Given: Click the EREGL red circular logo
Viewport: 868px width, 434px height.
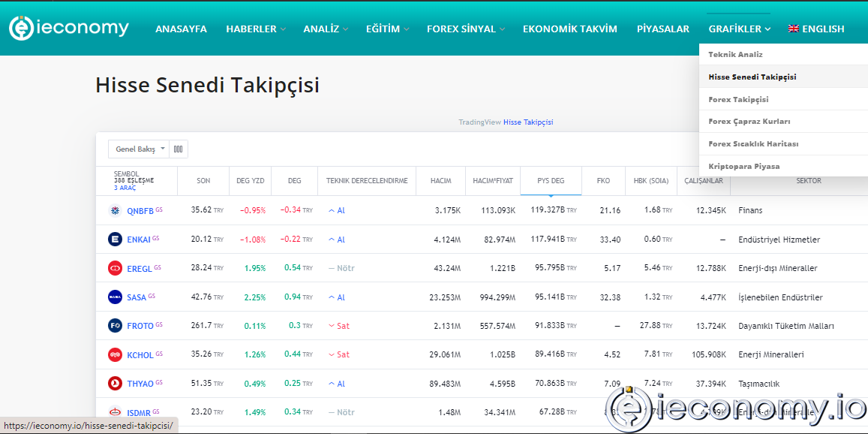Looking at the screenshot, I should (114, 268).
